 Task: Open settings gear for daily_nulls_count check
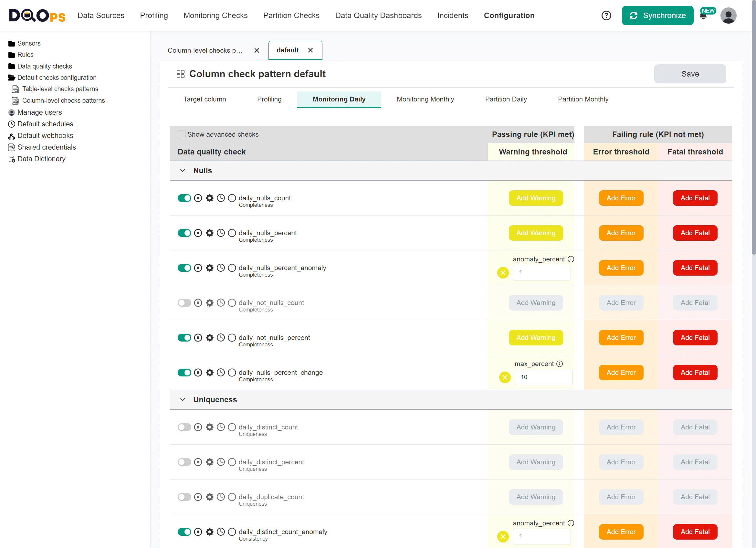(209, 198)
